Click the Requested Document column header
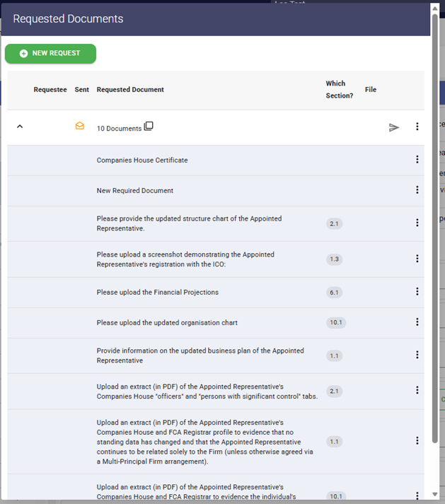The height and width of the screenshot is (504, 445). coord(130,90)
